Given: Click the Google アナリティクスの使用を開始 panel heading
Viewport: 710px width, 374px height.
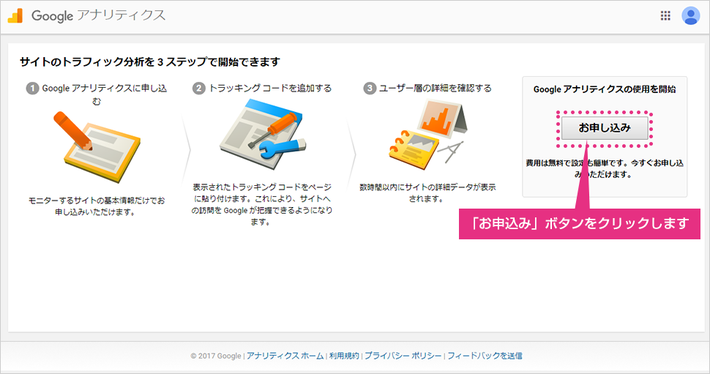Looking at the screenshot, I should [x=604, y=89].
